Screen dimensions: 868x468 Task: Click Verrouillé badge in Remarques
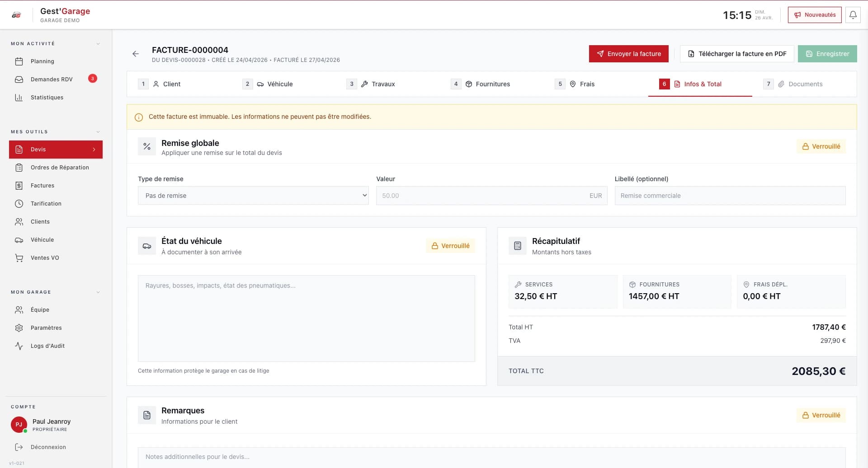(821, 415)
